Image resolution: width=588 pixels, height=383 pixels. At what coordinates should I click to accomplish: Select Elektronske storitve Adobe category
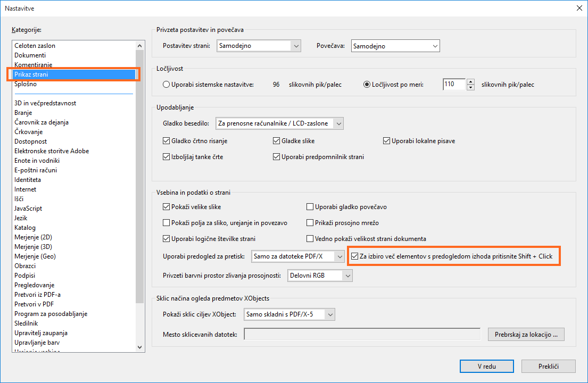coord(52,151)
